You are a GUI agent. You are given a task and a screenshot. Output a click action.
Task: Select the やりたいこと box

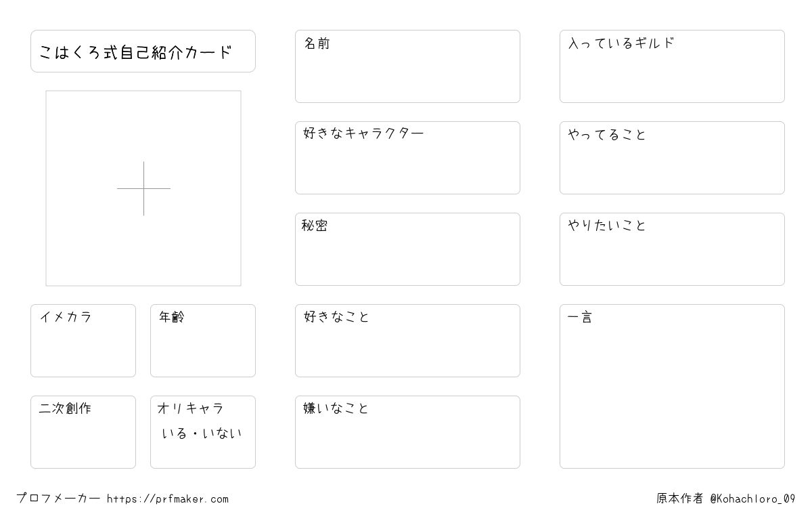point(672,249)
